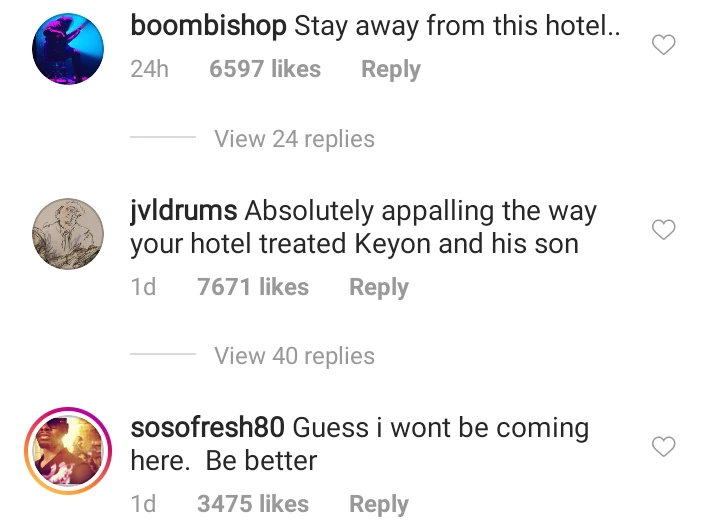This screenshot has height=530, width=720.
Task: Select the 1d timestamp on sosofresh80's comment
Action: tap(143, 504)
